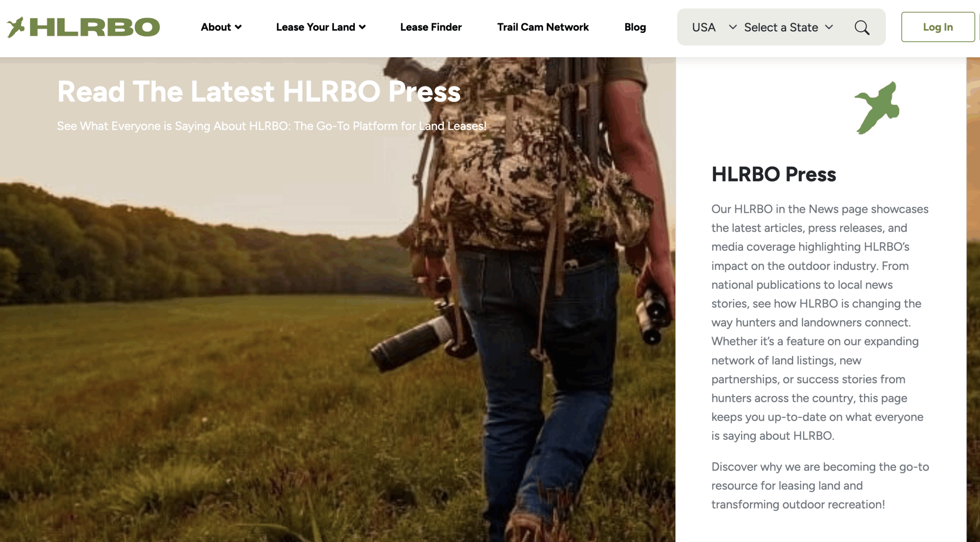
Task: Click the HLRBO logo wordmark
Action: [95, 27]
